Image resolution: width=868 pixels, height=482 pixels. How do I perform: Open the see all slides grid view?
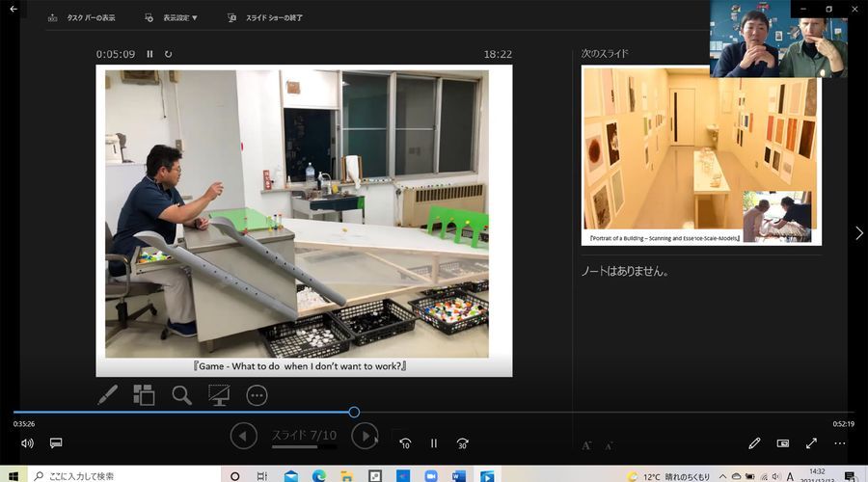(144, 394)
